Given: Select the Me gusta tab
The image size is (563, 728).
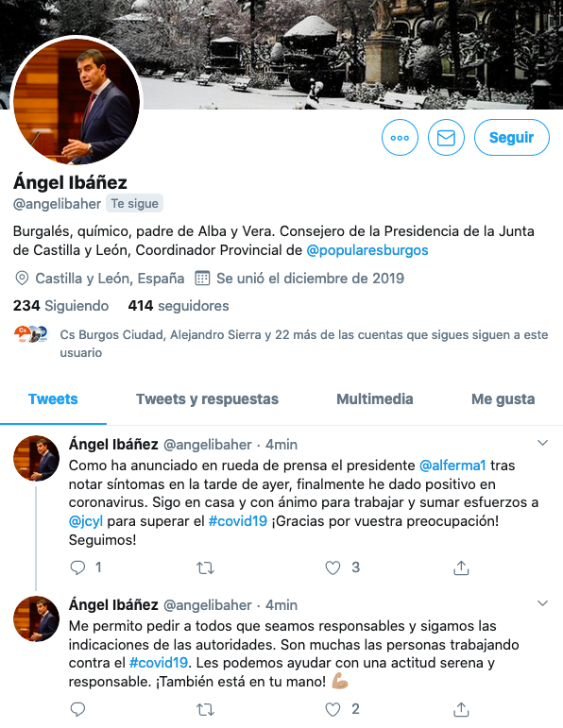Looking at the screenshot, I should click(503, 399).
